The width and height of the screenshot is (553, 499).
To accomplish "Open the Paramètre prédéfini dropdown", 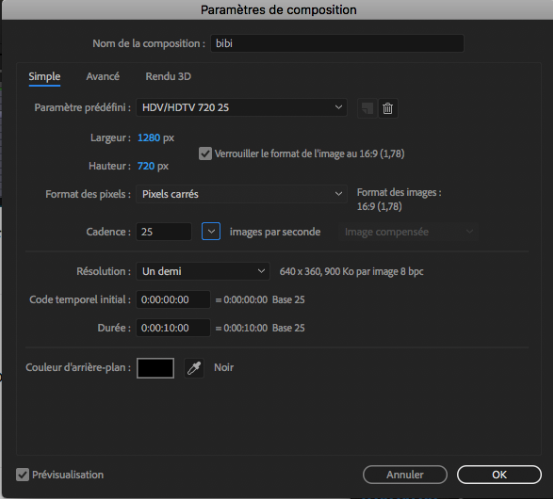I will click(x=242, y=108).
